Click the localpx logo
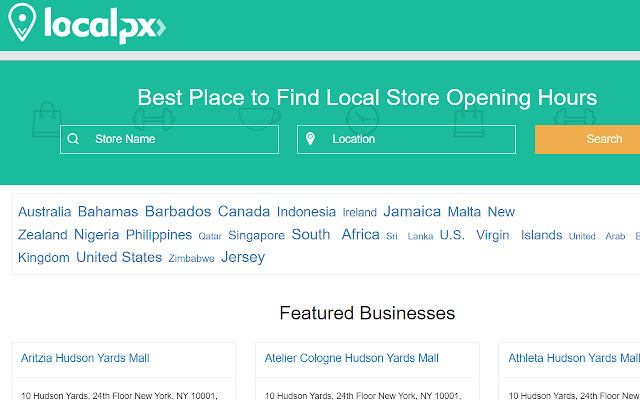This screenshot has width=640, height=400. tap(85, 23)
